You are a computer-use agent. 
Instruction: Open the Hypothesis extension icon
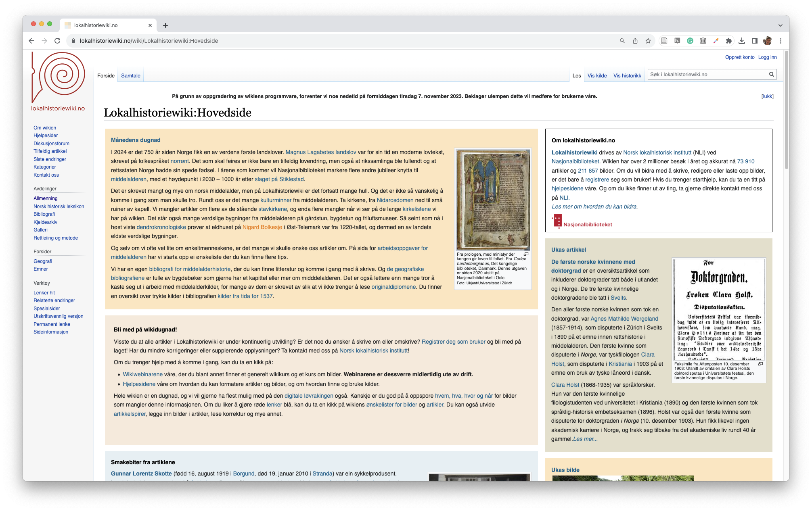pyautogui.click(x=677, y=41)
